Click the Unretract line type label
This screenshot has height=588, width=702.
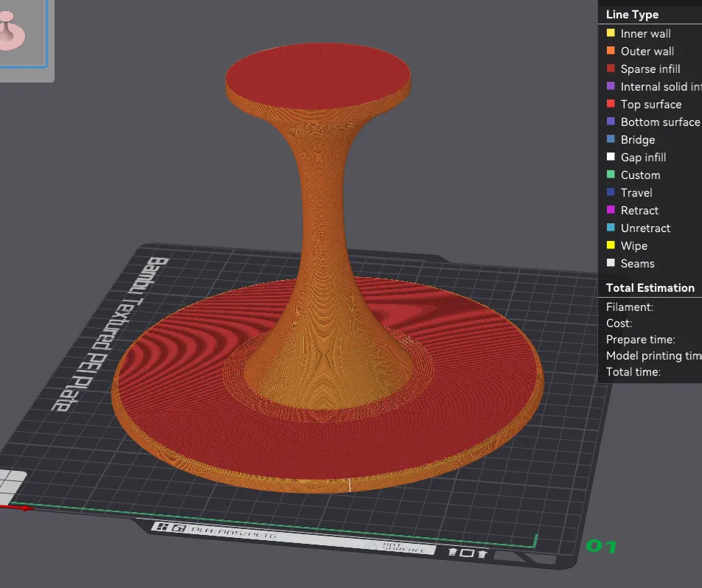click(645, 228)
